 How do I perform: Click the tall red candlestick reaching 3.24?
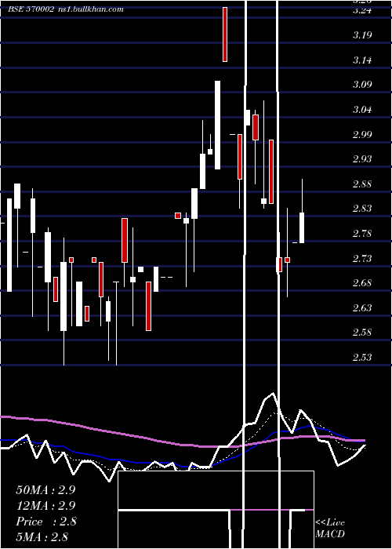pyautogui.click(x=225, y=35)
